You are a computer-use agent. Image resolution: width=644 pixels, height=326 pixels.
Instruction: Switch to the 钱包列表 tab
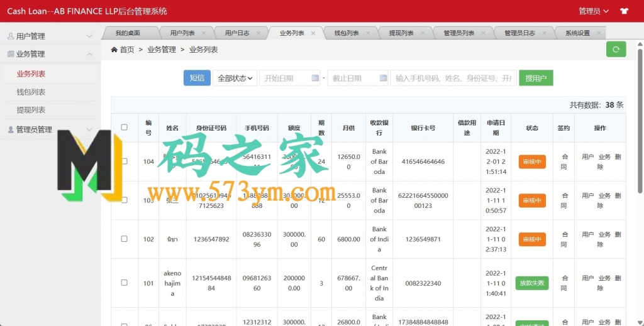[x=347, y=33]
